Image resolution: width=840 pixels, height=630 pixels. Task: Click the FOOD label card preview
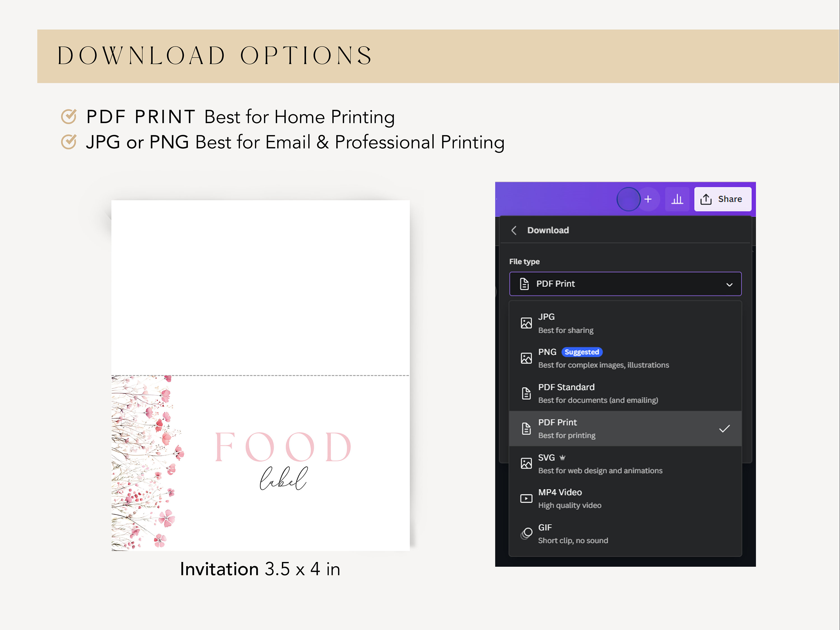coord(260,375)
